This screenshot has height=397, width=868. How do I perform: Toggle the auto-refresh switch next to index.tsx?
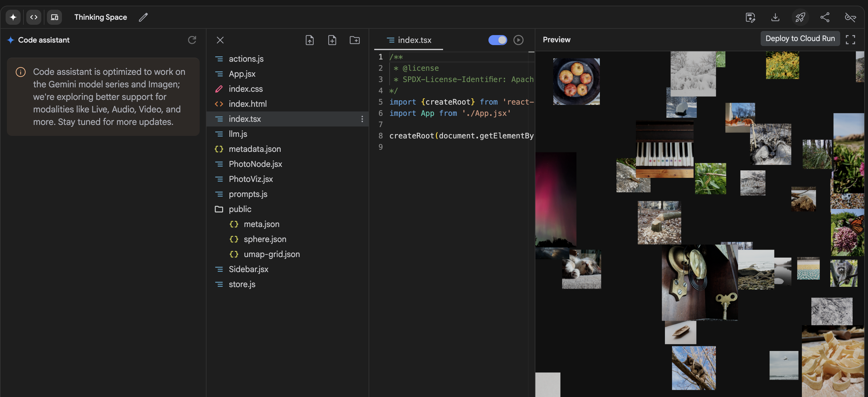click(498, 40)
